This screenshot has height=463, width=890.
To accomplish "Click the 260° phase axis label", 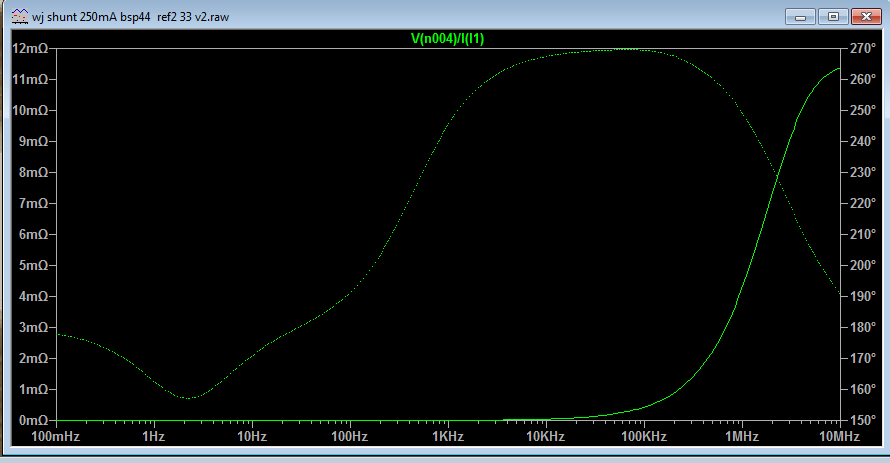I will (x=863, y=79).
